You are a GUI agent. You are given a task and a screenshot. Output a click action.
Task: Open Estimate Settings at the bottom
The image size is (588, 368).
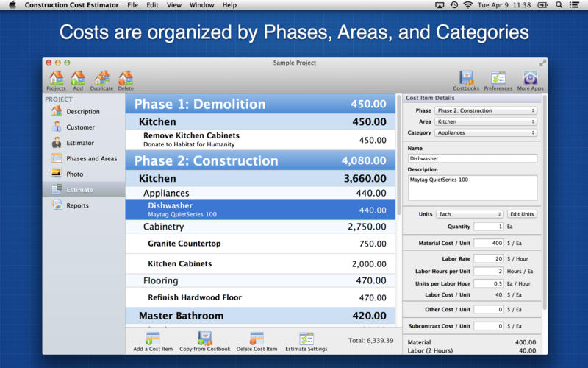tap(306, 339)
